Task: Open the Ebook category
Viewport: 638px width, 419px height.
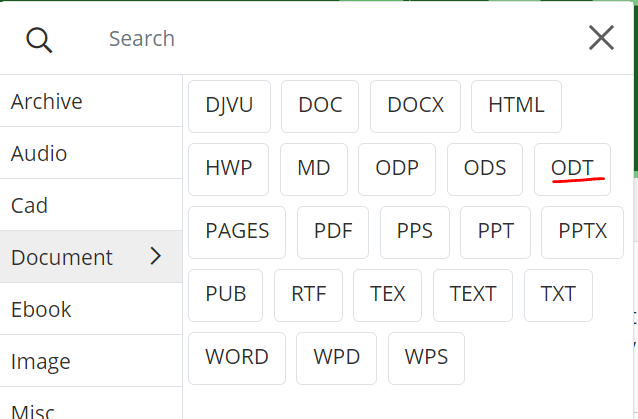Action: click(x=41, y=310)
